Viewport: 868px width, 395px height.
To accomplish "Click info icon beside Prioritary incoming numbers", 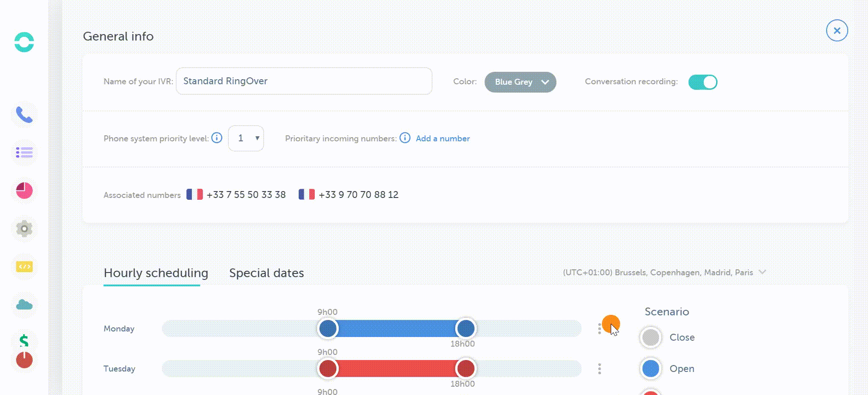I will click(405, 138).
